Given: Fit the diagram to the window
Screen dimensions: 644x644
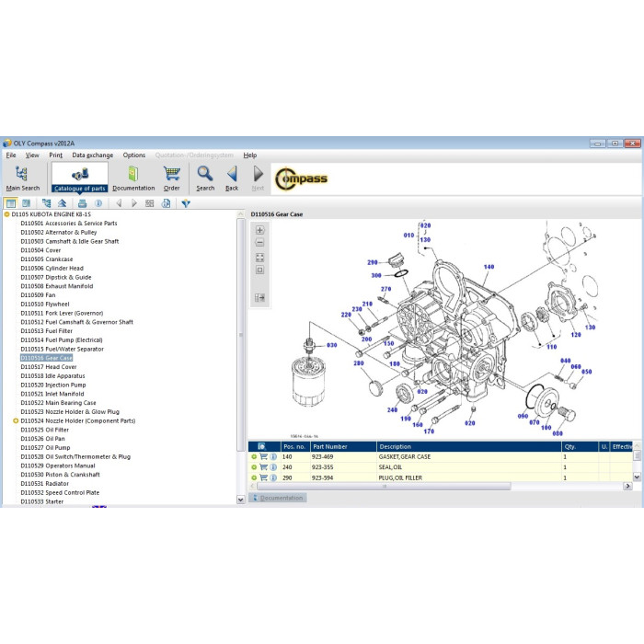Looking at the screenshot, I should click(x=259, y=258).
